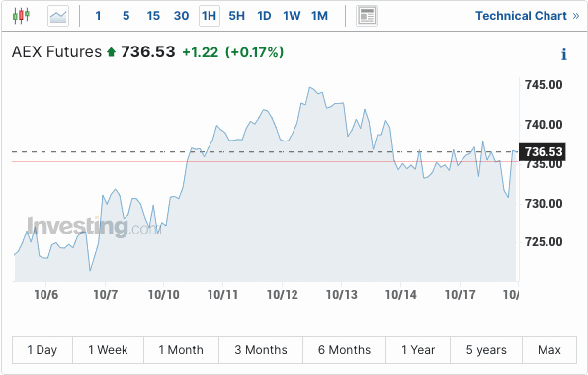Switch to candlestick chart view
The height and width of the screenshot is (375, 588).
[x=21, y=16]
